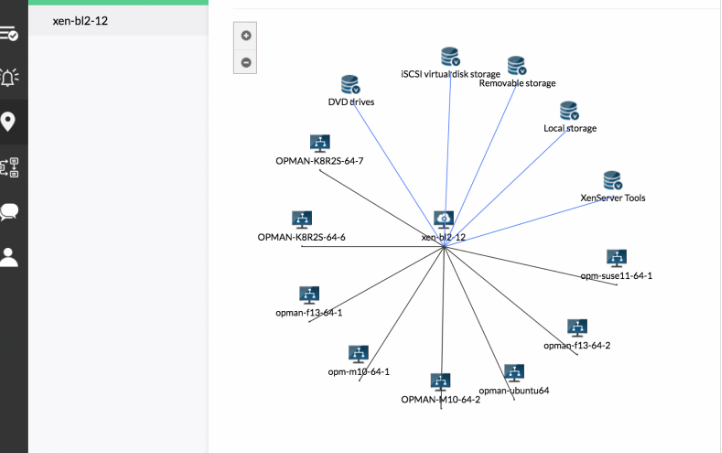Image resolution: width=722 pixels, height=453 pixels.
Task: Click the 'OPMAN-K8R2S-64-7' label
Action: pos(319,161)
